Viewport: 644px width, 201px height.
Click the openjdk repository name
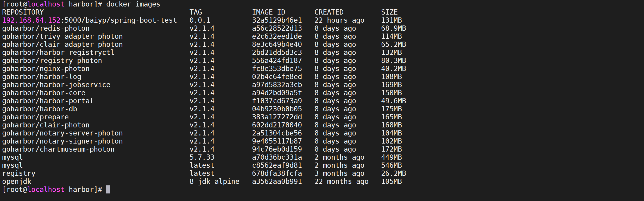(17, 181)
